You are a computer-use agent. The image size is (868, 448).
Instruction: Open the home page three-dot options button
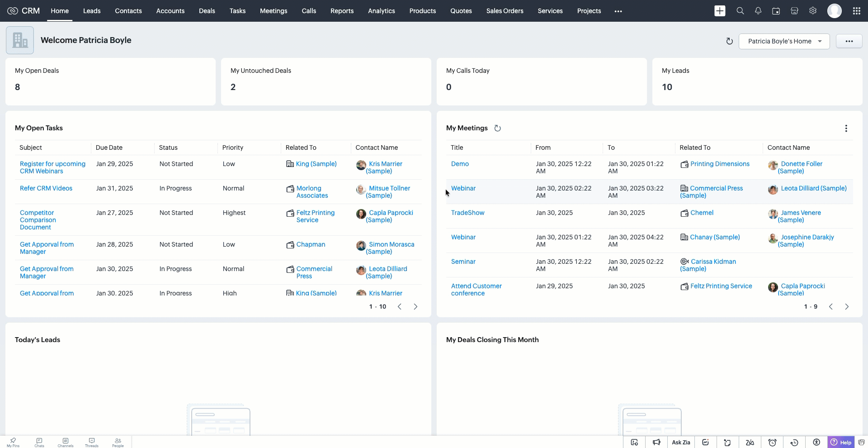click(x=849, y=41)
